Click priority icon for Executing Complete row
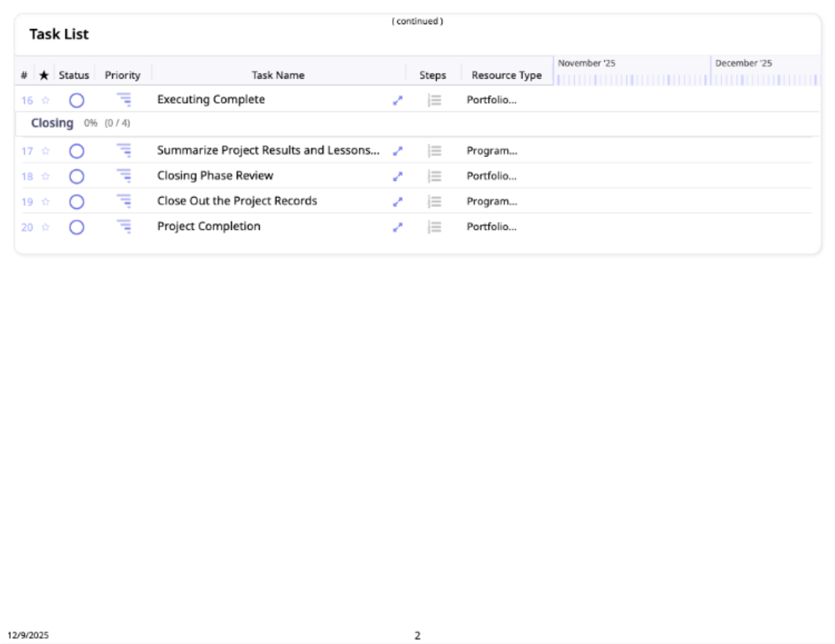Screen dimensions: 835x644 [124, 100]
